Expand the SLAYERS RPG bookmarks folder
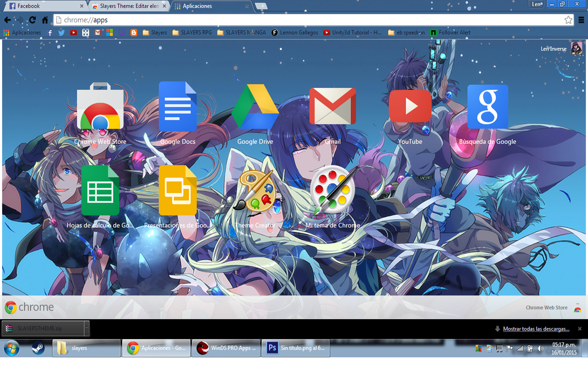Image resolution: width=588 pixels, height=368 pixels. click(192, 33)
